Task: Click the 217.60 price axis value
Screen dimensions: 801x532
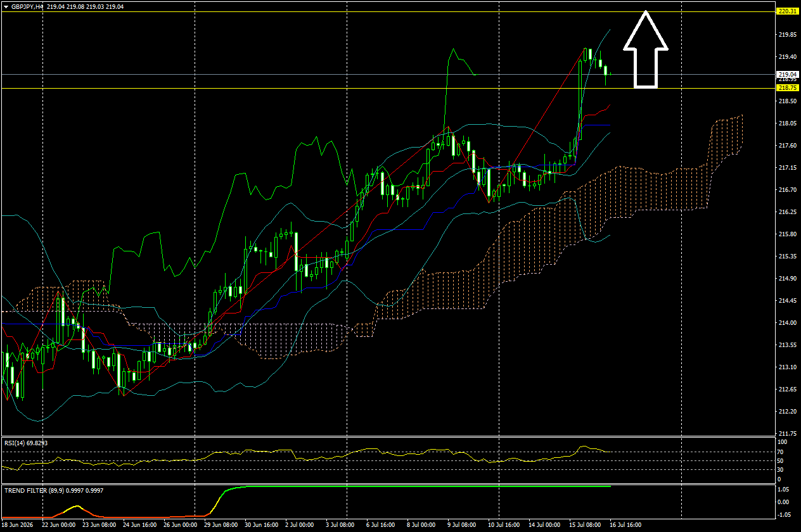Action: coord(787,146)
